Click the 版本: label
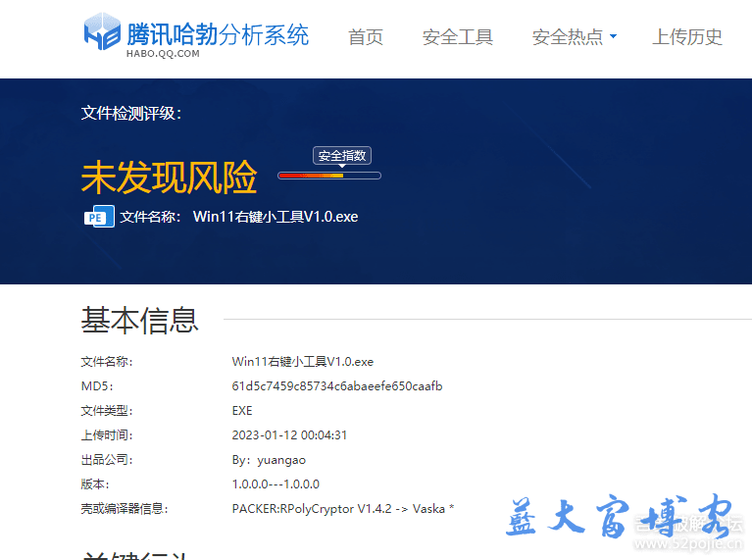Screen dimensions: 752x560 point(95,484)
